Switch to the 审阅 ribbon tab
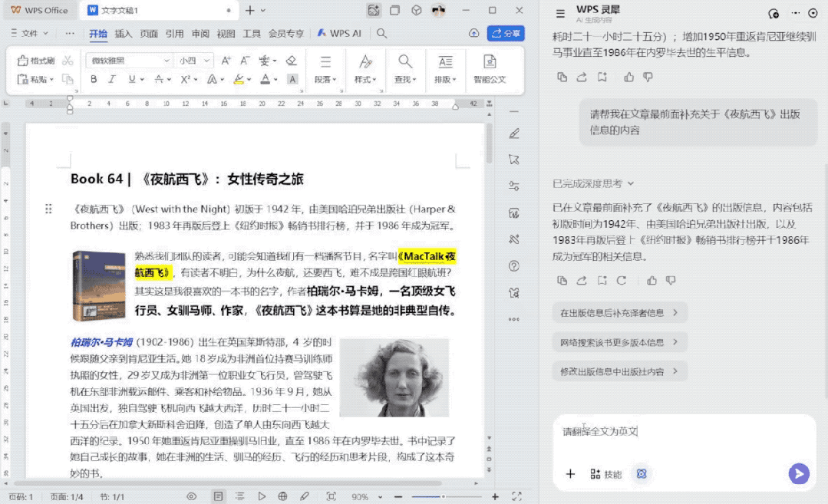The height and width of the screenshot is (504, 828). click(200, 33)
